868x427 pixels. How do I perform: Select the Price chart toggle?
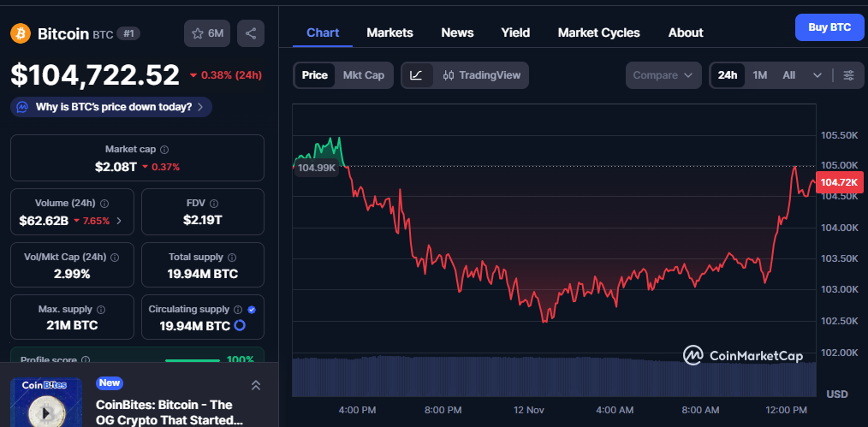click(314, 75)
